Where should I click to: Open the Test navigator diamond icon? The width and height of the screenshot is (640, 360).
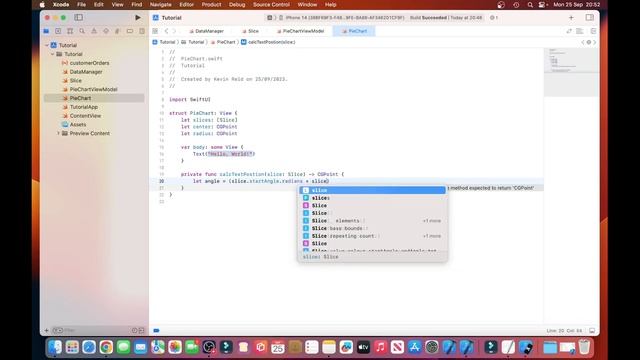tap(106, 31)
